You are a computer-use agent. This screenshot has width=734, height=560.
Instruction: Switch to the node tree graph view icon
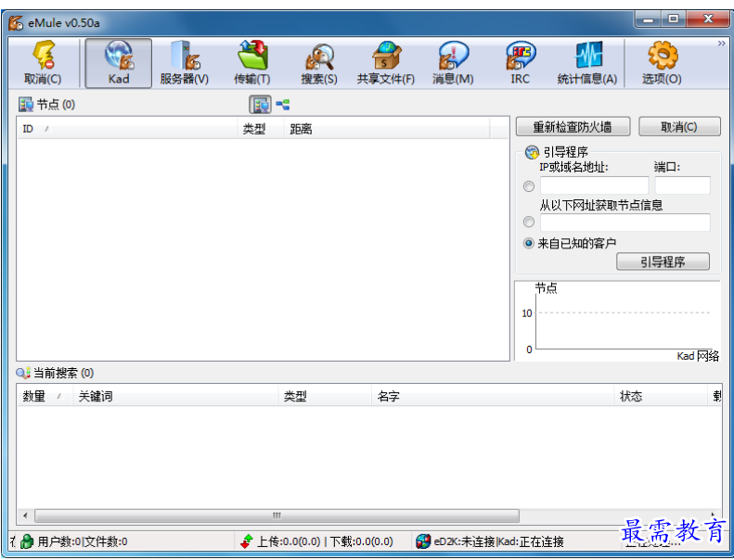283,105
